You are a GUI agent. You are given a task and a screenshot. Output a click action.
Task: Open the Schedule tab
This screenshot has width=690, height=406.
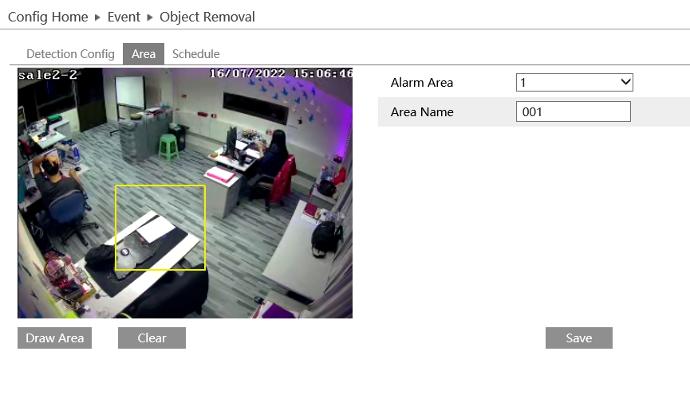tap(196, 54)
